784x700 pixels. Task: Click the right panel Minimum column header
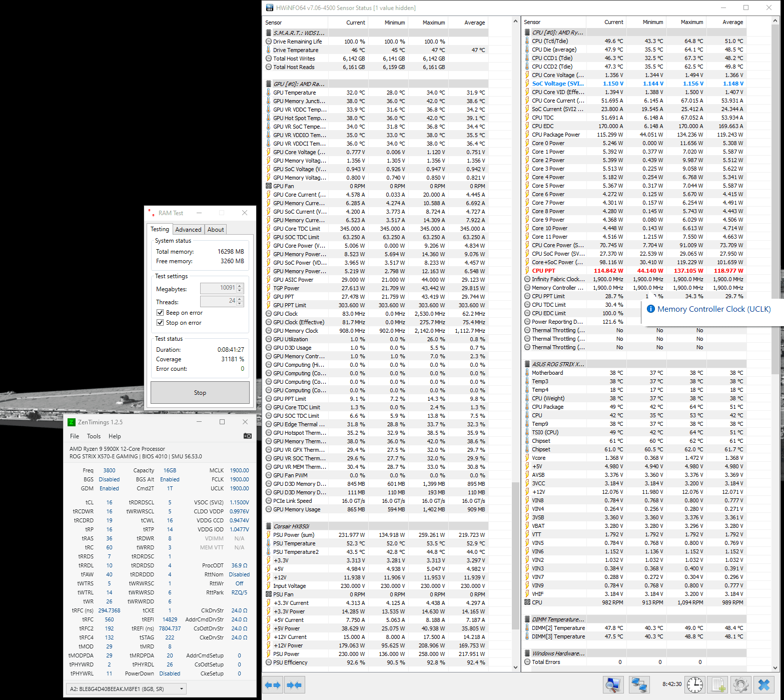[x=646, y=22]
